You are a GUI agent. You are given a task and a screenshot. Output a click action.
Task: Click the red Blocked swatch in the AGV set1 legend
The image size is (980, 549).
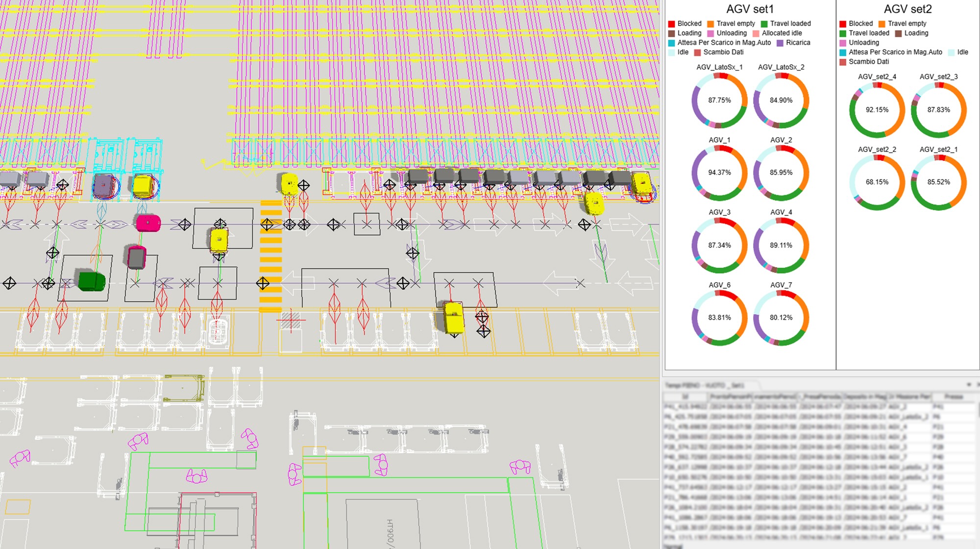pos(672,24)
